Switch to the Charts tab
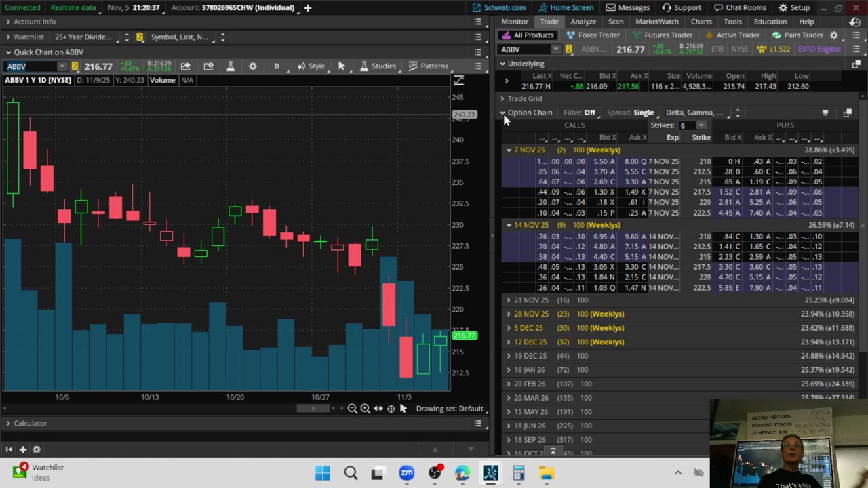Viewport: 868px width, 488px height. point(701,22)
